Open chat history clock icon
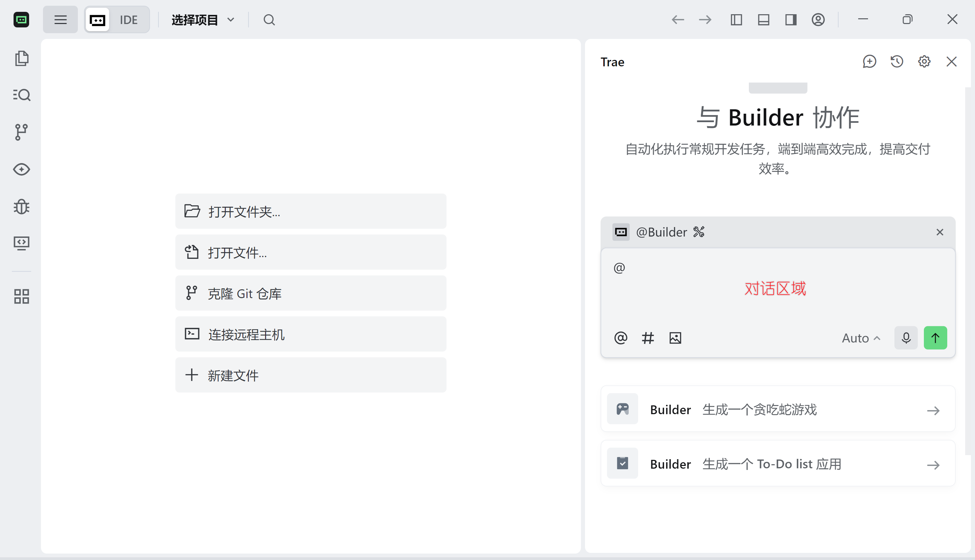The width and height of the screenshot is (975, 560). click(x=897, y=62)
